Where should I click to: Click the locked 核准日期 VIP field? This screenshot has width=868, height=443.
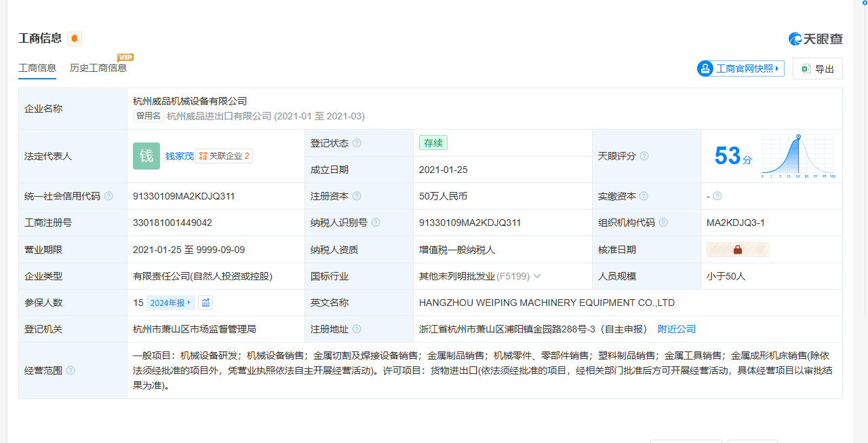click(x=738, y=250)
